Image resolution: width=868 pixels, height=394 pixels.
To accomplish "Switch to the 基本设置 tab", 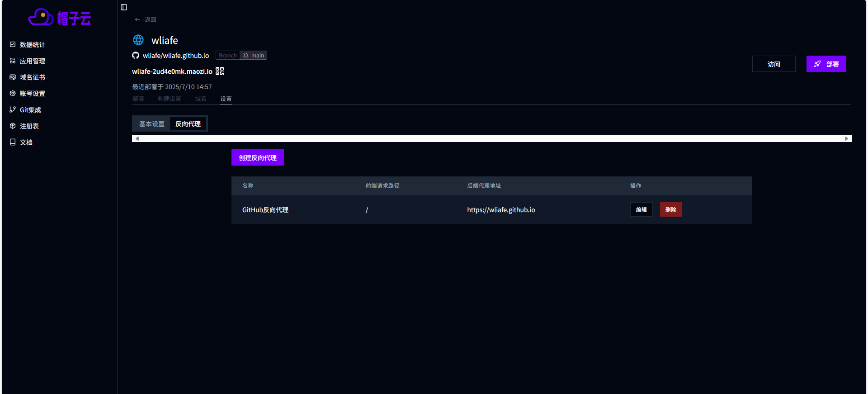I will pyautogui.click(x=151, y=124).
